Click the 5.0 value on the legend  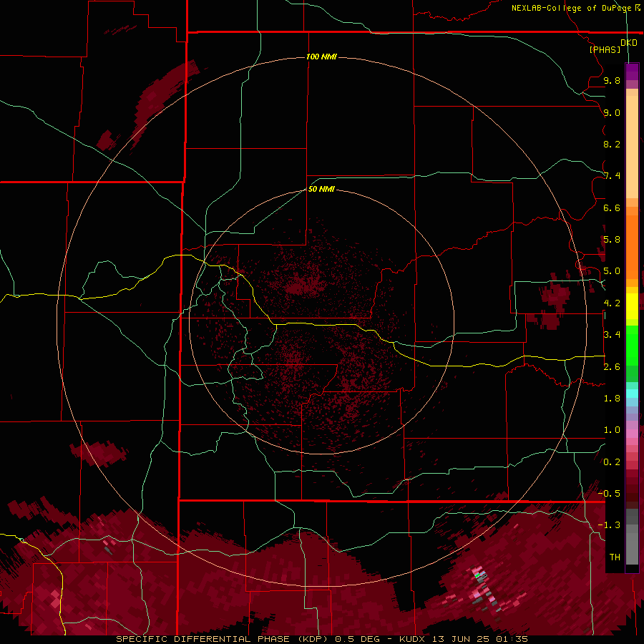click(x=612, y=271)
